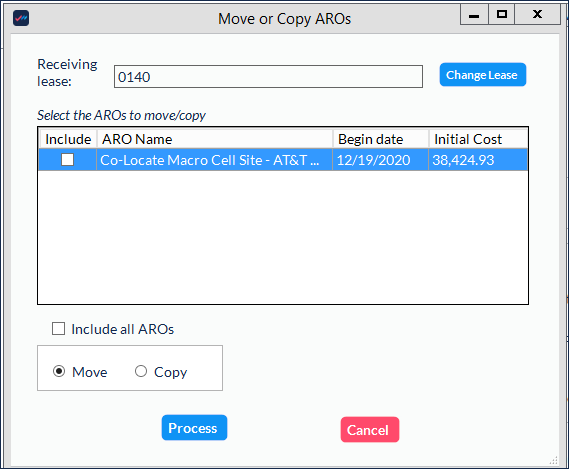Click the Change Lease button
Viewport: 569px width, 469px height.
coord(483,75)
